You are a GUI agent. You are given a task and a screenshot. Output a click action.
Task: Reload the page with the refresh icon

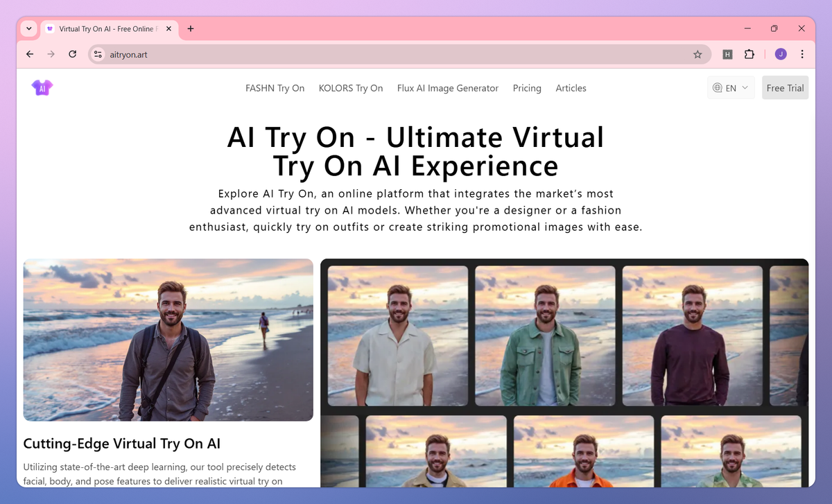click(x=72, y=54)
